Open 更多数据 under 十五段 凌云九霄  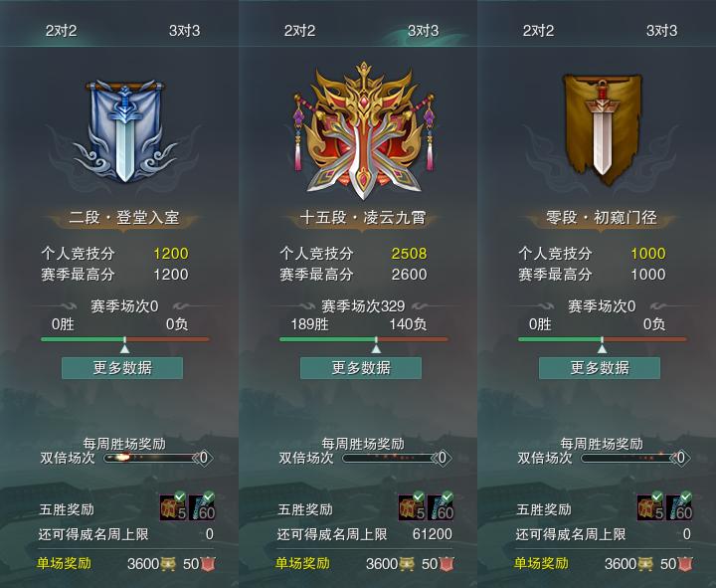(361, 368)
